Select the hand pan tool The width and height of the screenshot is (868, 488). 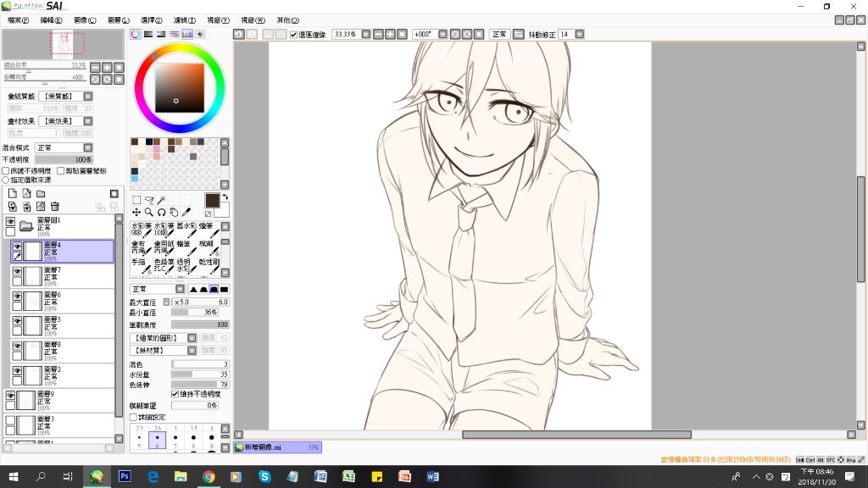(173, 213)
